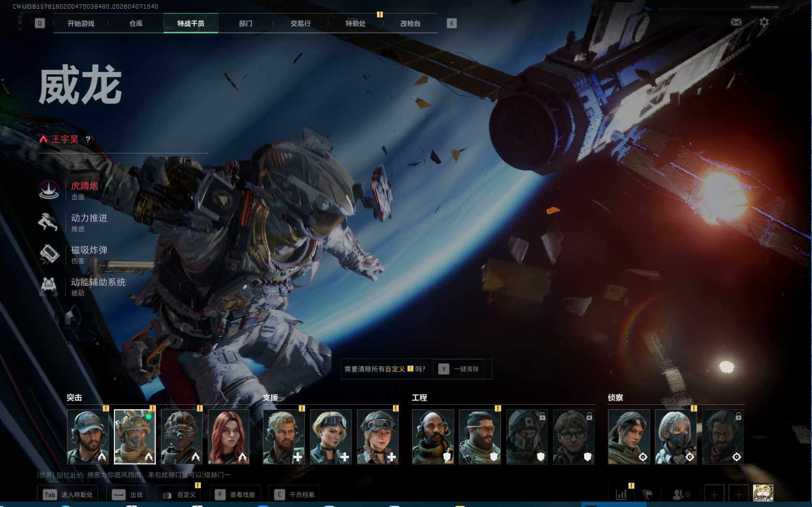Select the 磁吸炸弹 skill icon

coord(49,254)
